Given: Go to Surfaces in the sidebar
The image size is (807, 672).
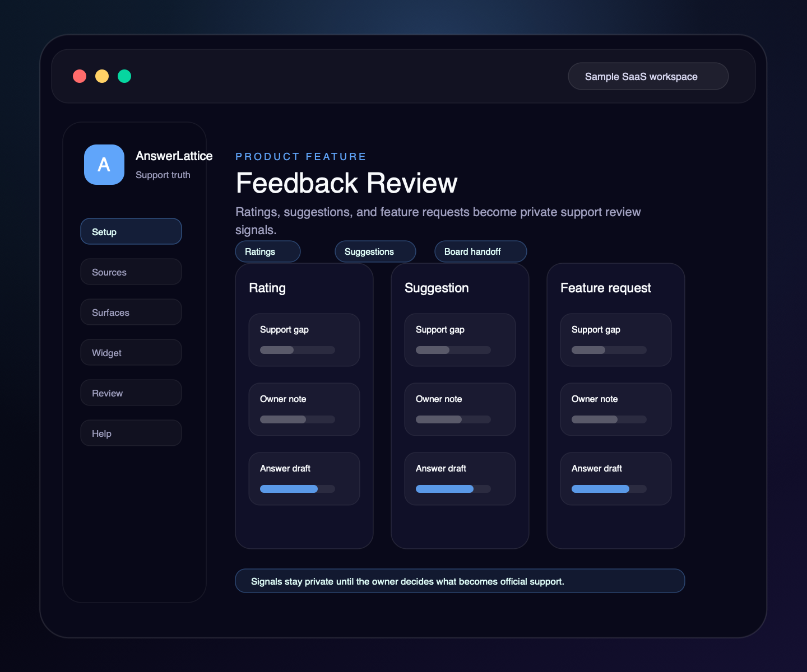Looking at the screenshot, I should (x=131, y=312).
